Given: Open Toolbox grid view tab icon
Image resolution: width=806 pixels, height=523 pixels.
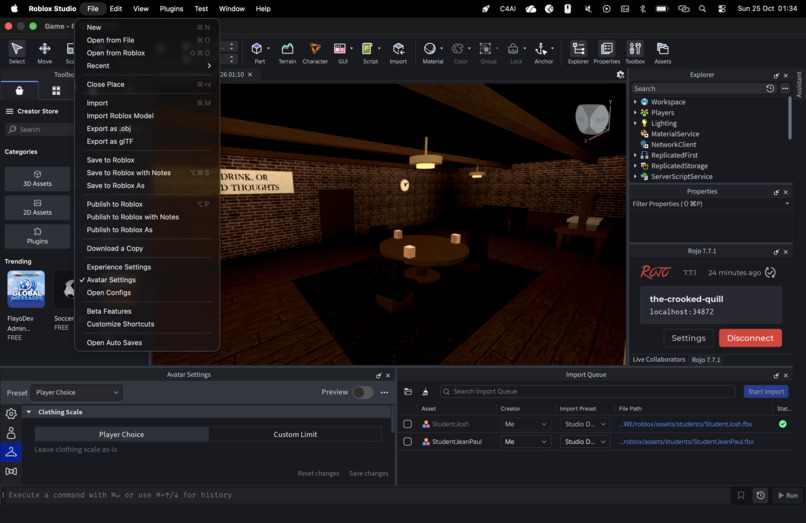Looking at the screenshot, I should click(x=56, y=91).
